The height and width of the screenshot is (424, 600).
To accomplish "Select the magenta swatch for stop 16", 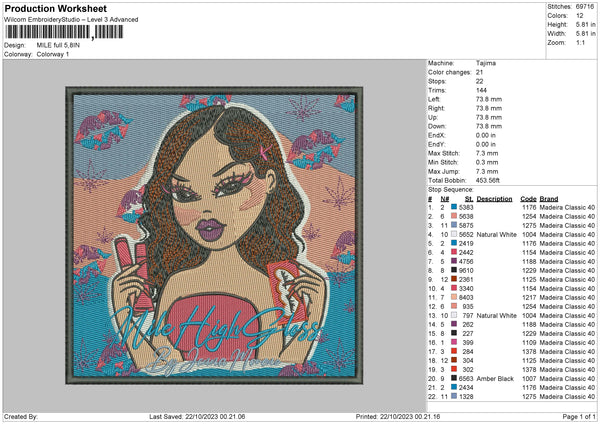I will (x=454, y=342).
